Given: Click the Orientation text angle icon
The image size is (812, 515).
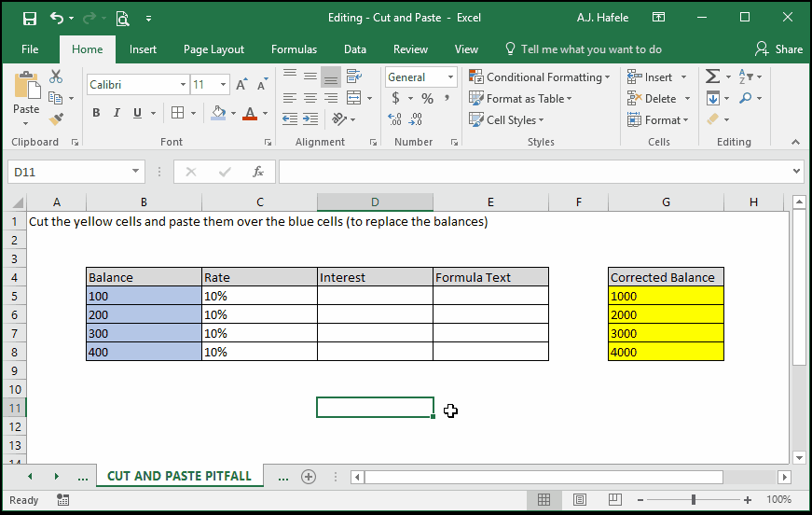Looking at the screenshot, I should pos(339,119).
